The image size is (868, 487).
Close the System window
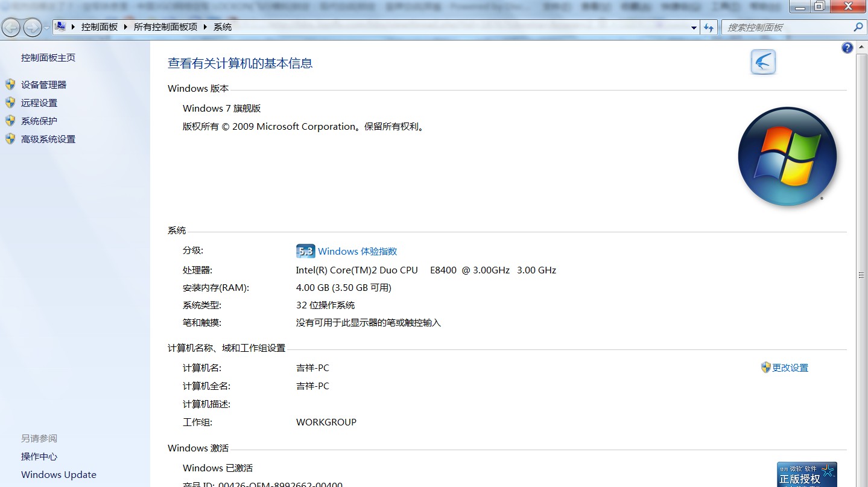coord(847,7)
